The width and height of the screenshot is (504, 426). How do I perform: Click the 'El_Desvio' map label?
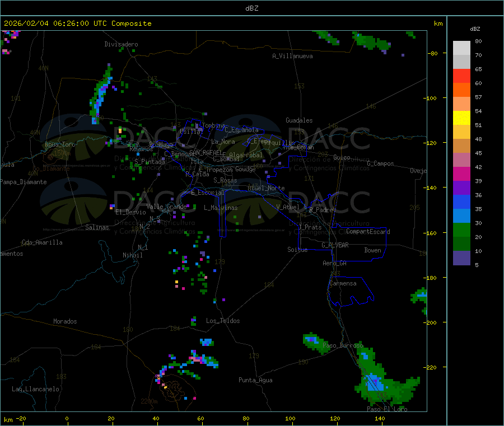[x=131, y=212]
